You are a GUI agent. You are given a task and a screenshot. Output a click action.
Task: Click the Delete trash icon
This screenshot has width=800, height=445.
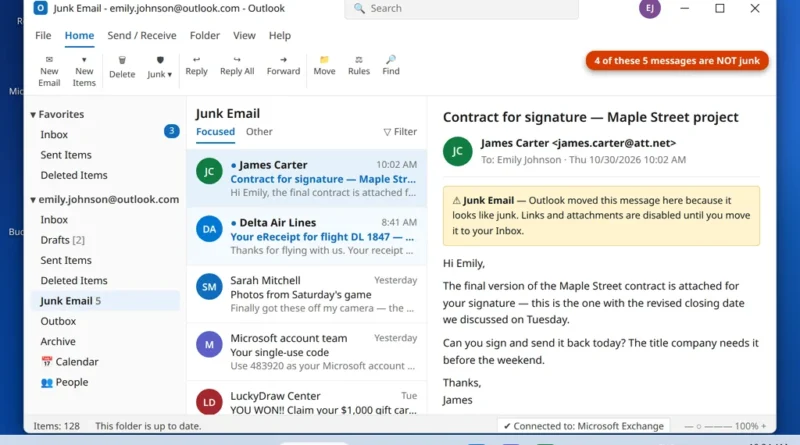tap(122, 60)
